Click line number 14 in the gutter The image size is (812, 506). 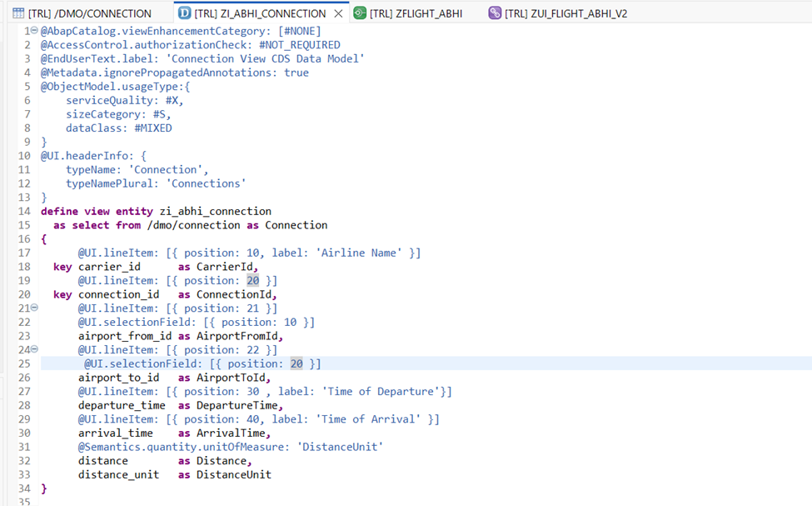pos(23,211)
